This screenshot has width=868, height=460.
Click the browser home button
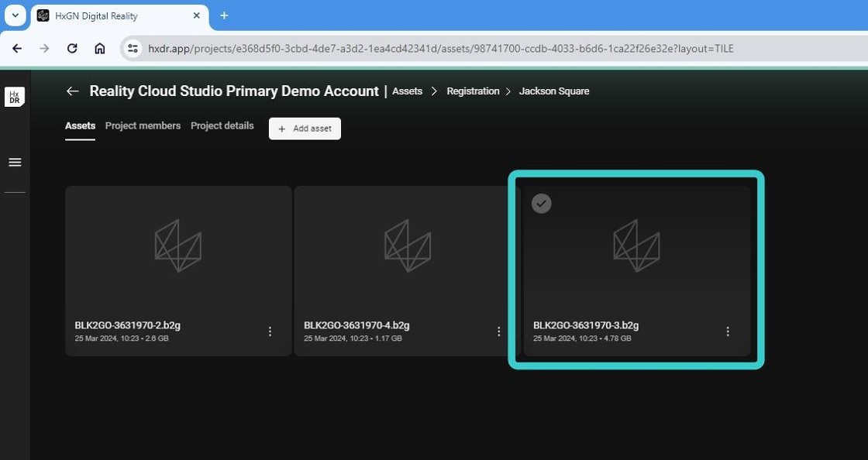tap(100, 49)
